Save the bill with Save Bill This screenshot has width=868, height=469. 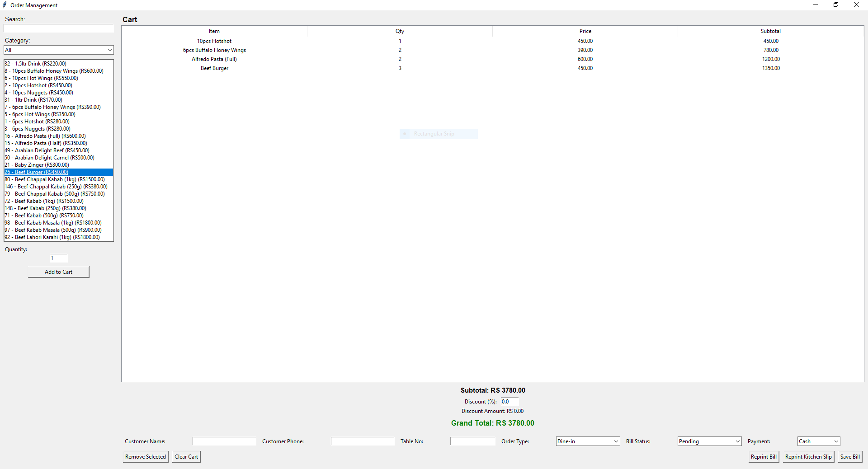(850, 457)
